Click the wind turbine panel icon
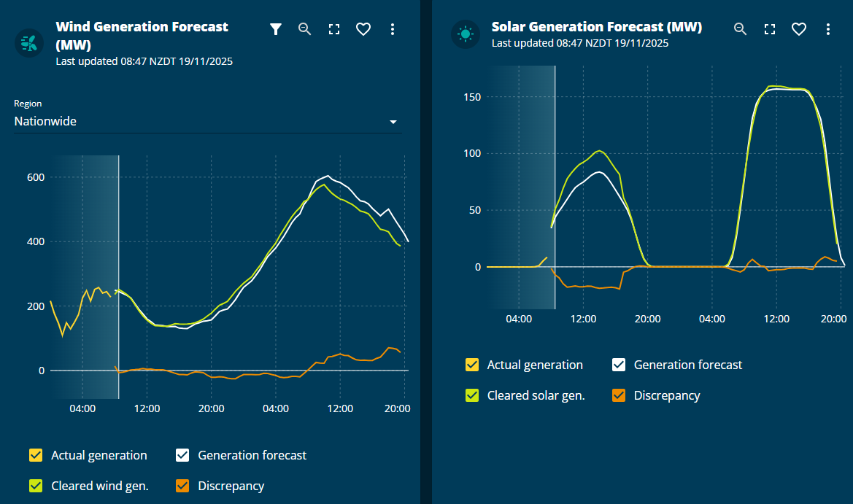 click(x=30, y=42)
